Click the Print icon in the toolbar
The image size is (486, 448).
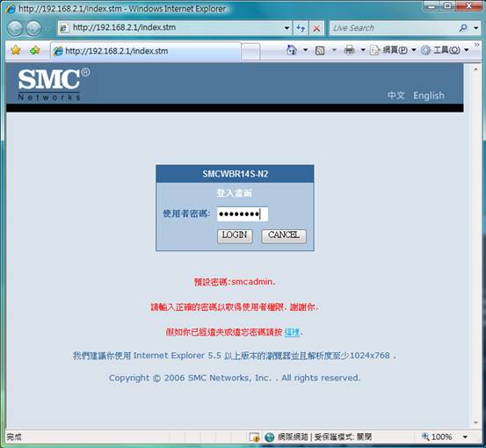pos(349,50)
